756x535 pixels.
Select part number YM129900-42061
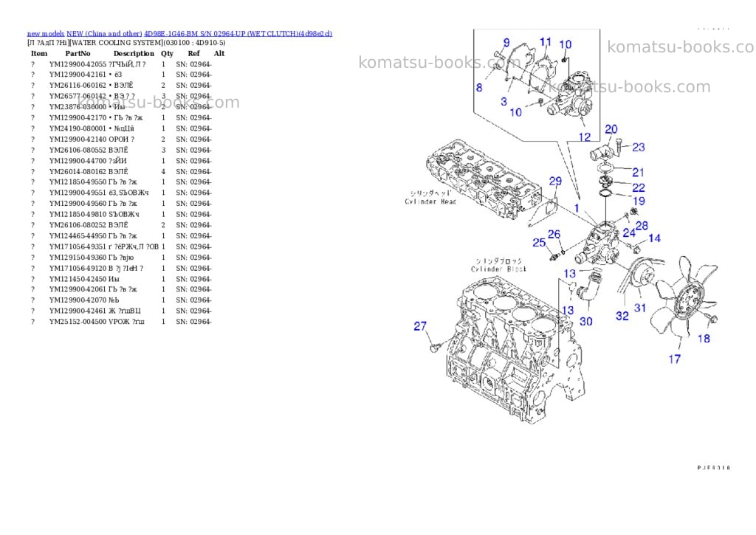coord(78,289)
